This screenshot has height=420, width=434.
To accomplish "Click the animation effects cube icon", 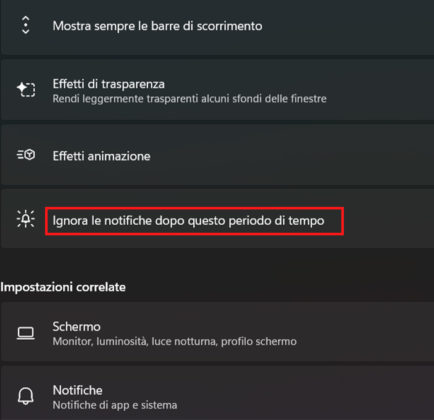I will coord(26,155).
